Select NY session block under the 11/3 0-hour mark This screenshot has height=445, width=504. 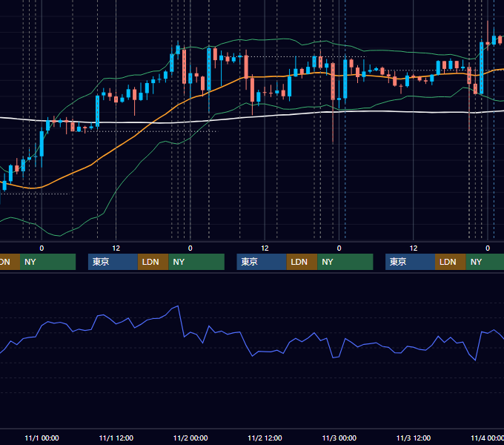pos(345,262)
